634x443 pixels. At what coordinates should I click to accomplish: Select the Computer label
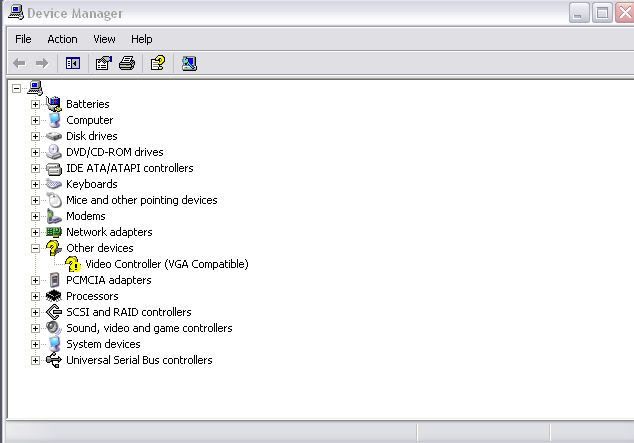(90, 120)
